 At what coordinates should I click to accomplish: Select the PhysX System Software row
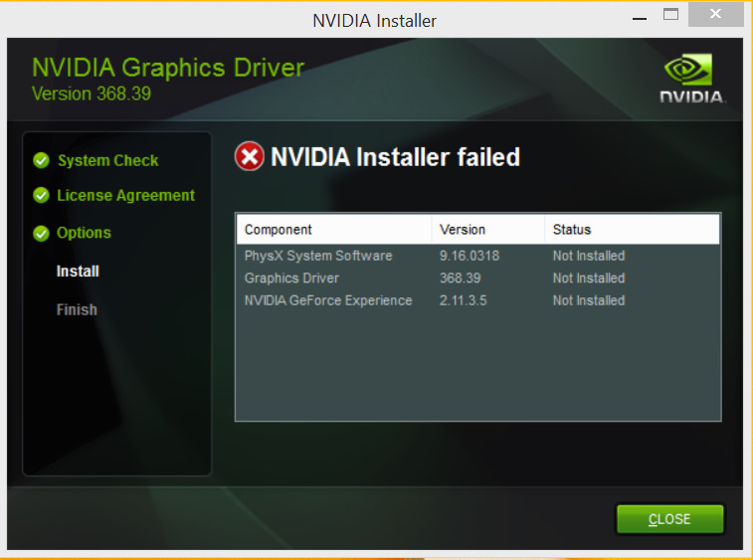477,256
